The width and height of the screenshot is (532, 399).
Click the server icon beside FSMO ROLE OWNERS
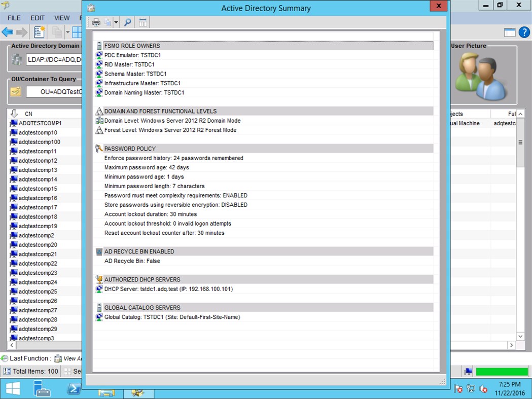tap(99, 46)
